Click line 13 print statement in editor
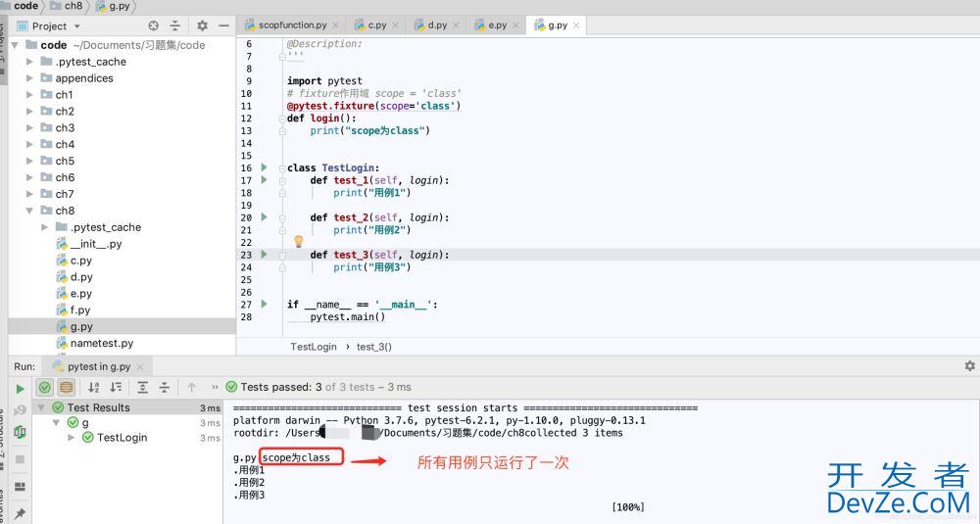 [x=370, y=130]
